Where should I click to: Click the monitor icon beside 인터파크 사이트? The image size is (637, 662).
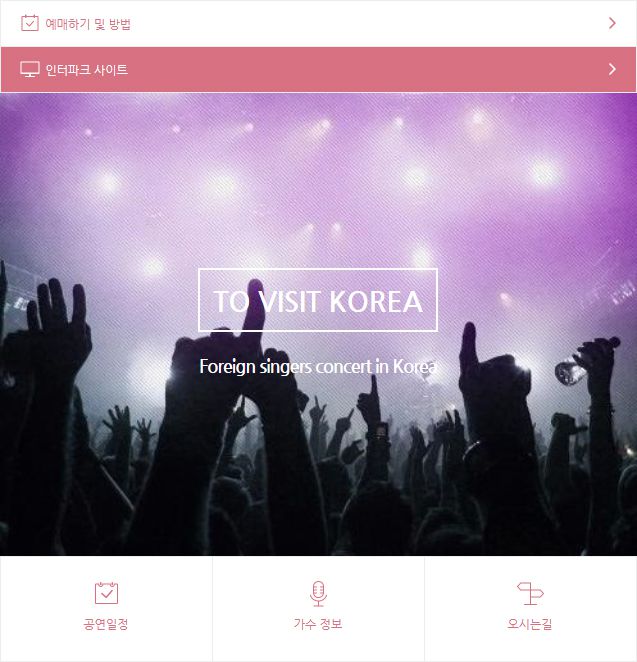pyautogui.click(x=30, y=69)
